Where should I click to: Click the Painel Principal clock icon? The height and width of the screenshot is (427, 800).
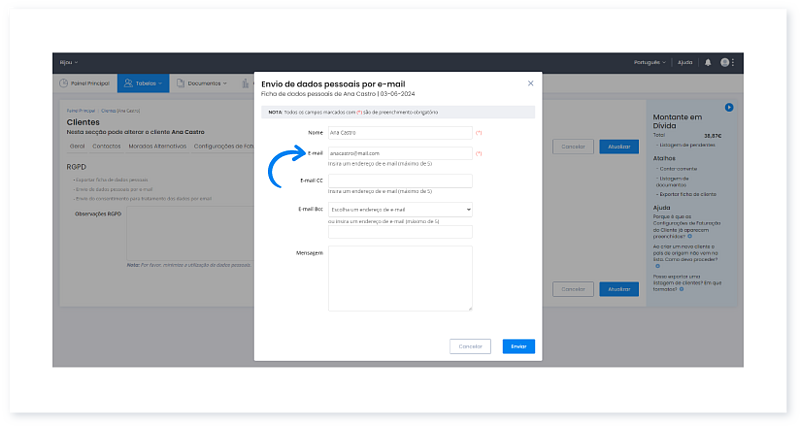click(64, 83)
